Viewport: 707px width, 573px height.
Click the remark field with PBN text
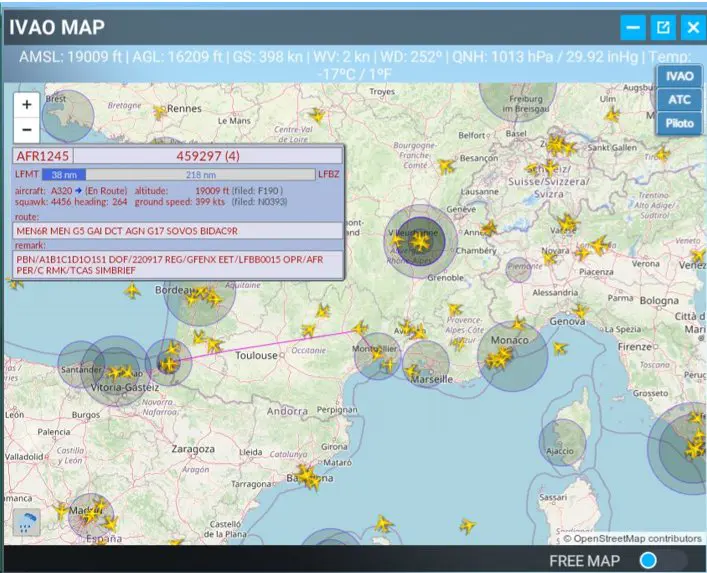178,265
